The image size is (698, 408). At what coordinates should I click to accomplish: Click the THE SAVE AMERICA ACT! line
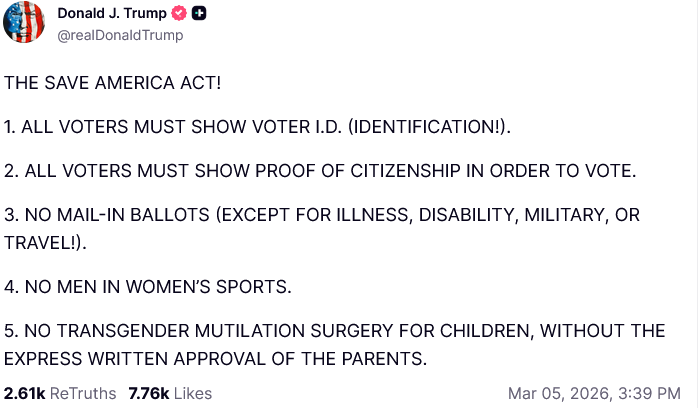(113, 83)
